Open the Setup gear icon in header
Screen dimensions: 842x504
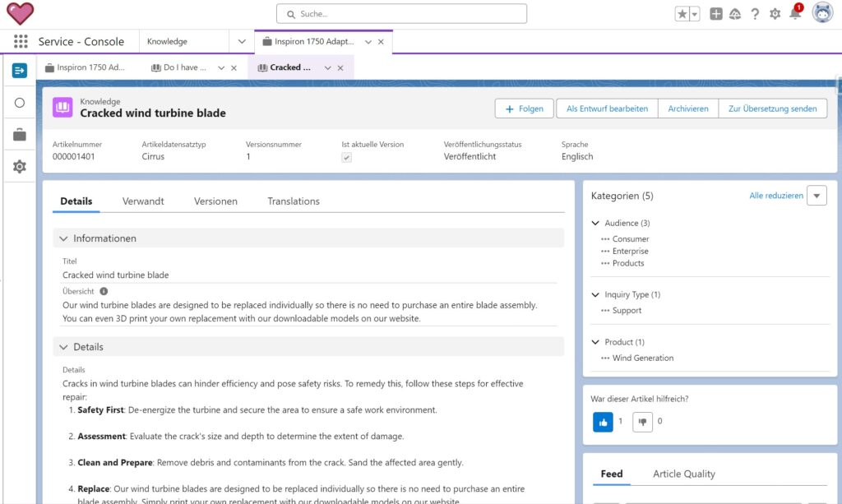pos(775,14)
